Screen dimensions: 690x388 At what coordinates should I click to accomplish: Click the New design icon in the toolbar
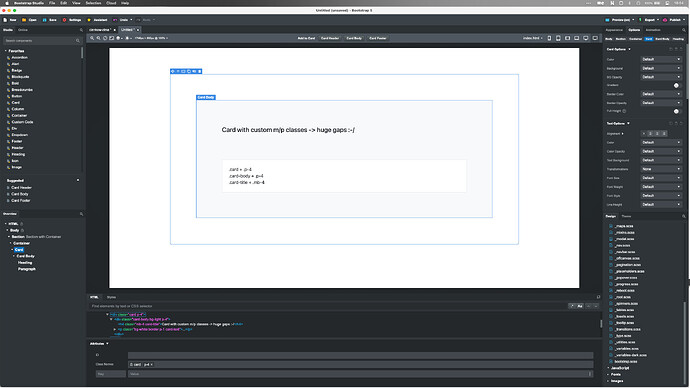5,20
